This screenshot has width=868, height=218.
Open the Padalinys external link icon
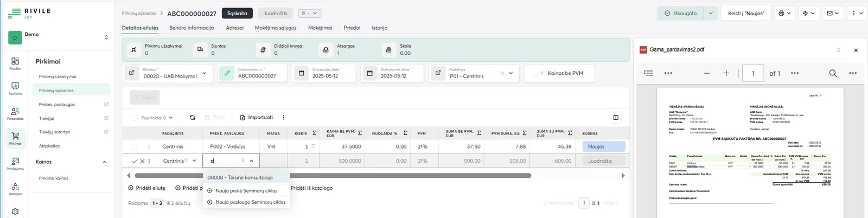(438, 73)
